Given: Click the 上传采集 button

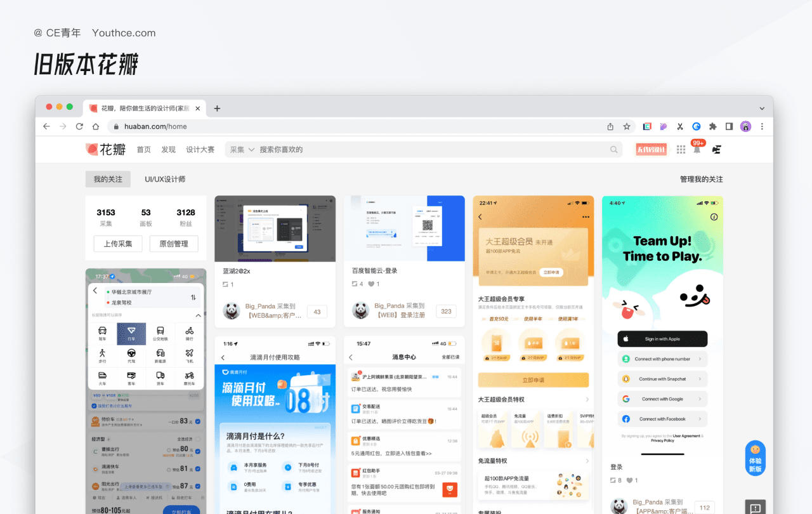Looking at the screenshot, I should coord(117,244).
